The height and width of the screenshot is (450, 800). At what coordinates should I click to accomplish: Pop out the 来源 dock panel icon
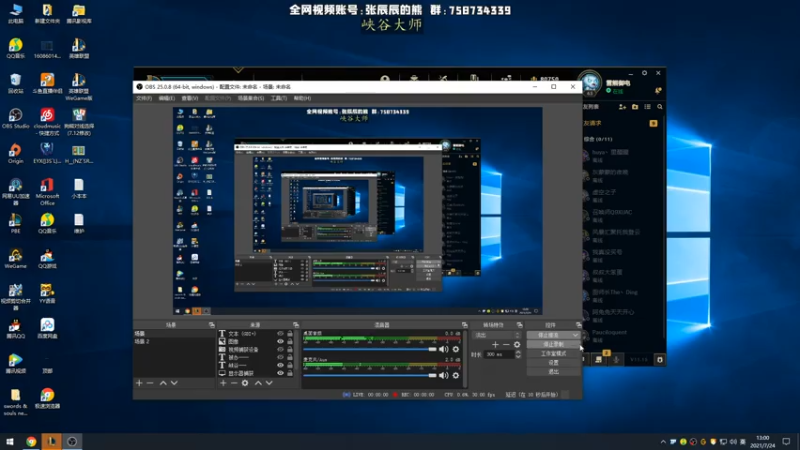point(295,325)
